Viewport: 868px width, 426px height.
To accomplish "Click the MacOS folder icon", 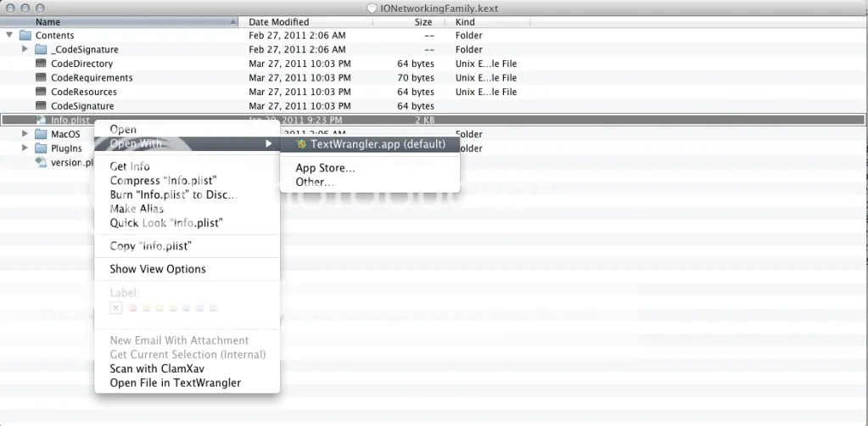I will pos(41,134).
